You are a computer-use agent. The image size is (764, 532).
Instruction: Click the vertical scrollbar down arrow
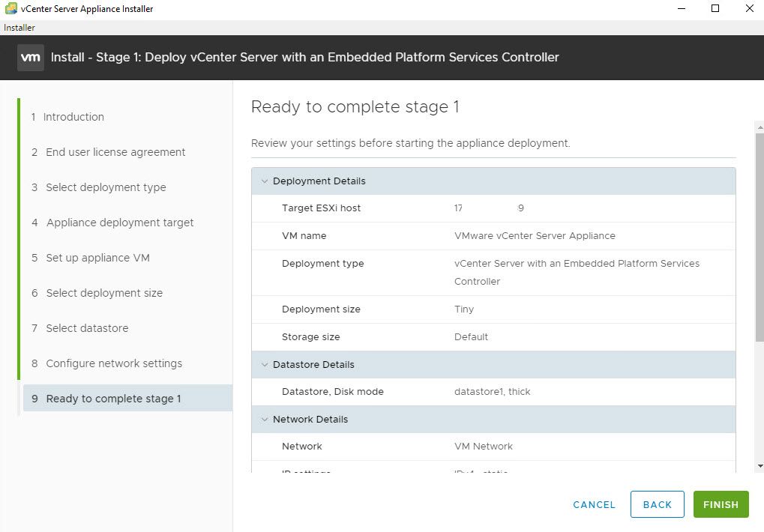pyautogui.click(x=760, y=465)
